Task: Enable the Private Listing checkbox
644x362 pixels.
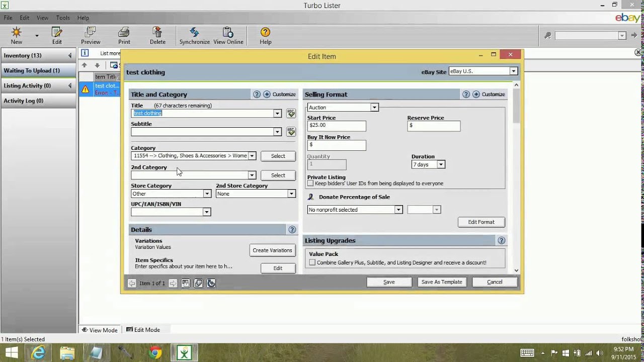Action: (x=310, y=184)
